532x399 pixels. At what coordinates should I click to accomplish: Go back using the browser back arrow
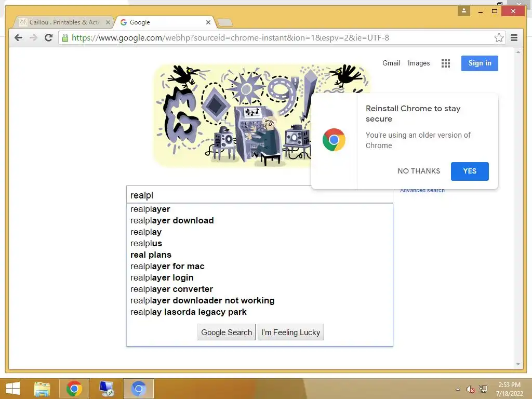coord(18,37)
